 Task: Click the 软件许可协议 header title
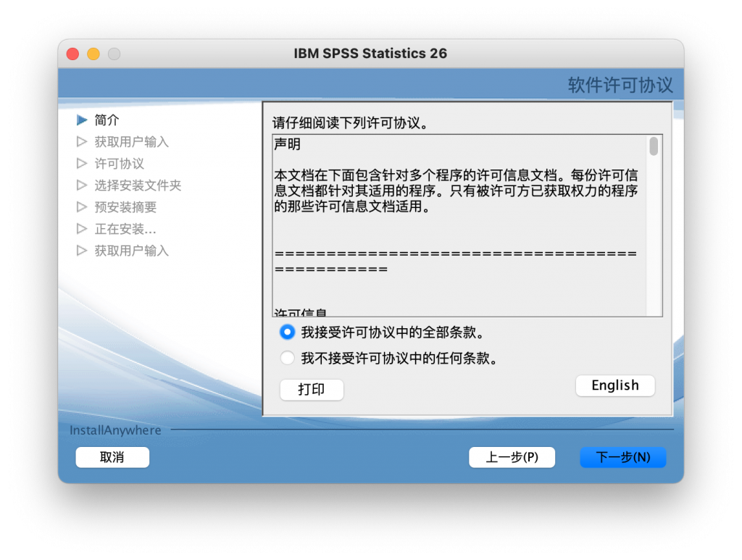[x=620, y=85]
